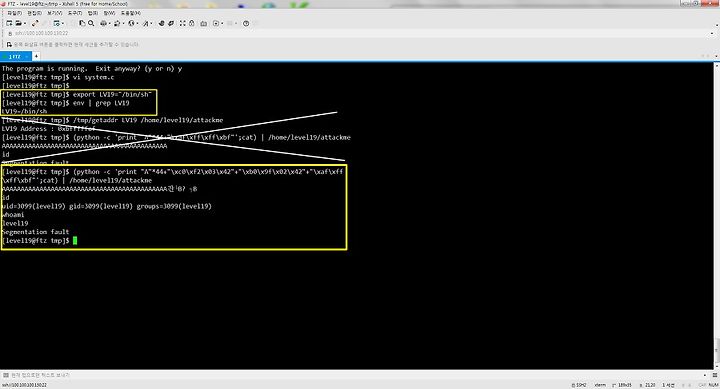Viewport: 720px width, 389px height.
Task: Click the New session toolbar icon
Action: (9, 23)
